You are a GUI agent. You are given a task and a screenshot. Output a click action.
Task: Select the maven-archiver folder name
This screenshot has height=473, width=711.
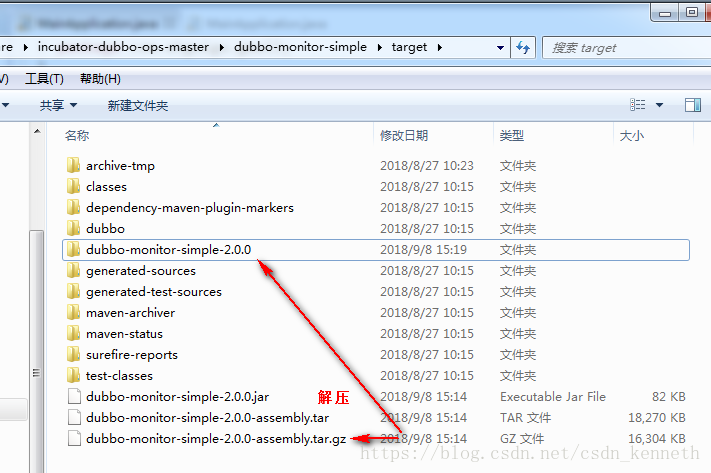tap(130, 312)
